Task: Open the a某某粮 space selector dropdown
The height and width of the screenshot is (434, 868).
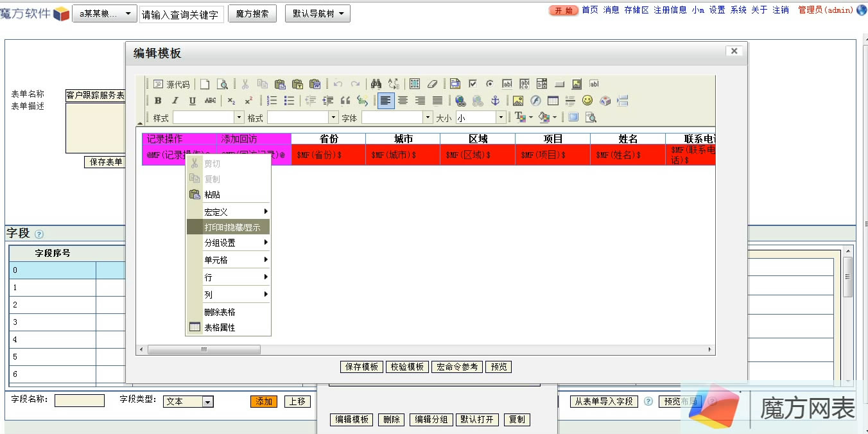Action: tap(105, 13)
